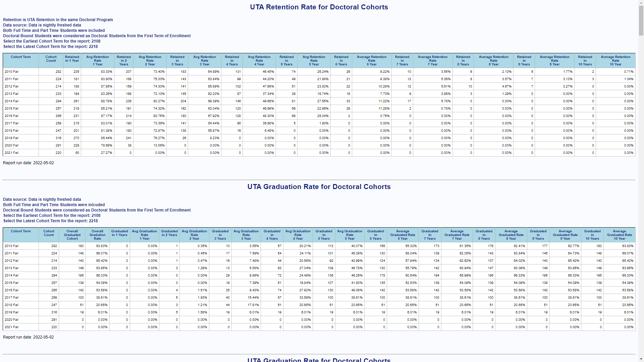This screenshot has width=644, height=362.
Task: Click the scroll down arrow on the vertical scrollbar
Action: pos(641,359)
